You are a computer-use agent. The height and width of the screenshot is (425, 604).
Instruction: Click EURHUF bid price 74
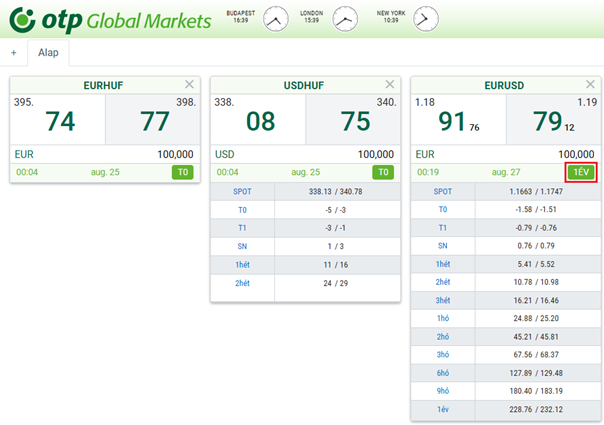pyautogui.click(x=58, y=119)
